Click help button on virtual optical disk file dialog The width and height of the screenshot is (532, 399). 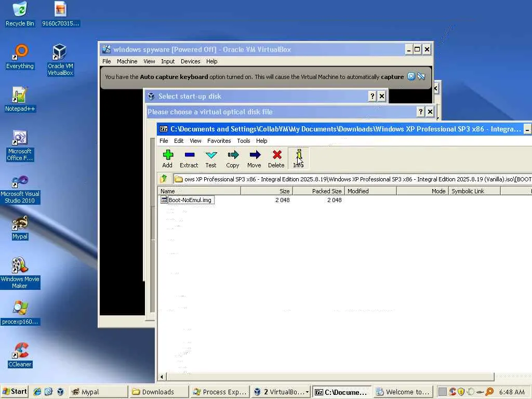(420, 112)
